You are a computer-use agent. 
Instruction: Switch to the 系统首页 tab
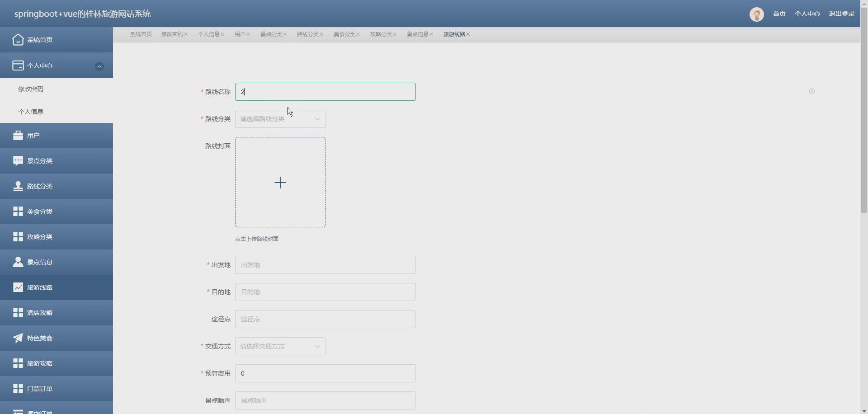pyautogui.click(x=141, y=34)
